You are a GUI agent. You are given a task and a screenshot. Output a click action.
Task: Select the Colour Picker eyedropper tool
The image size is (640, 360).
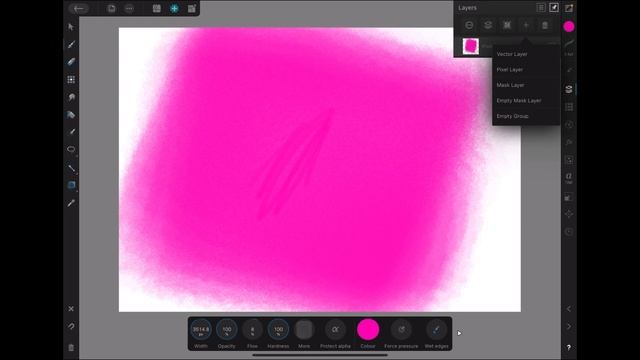pos(71,203)
